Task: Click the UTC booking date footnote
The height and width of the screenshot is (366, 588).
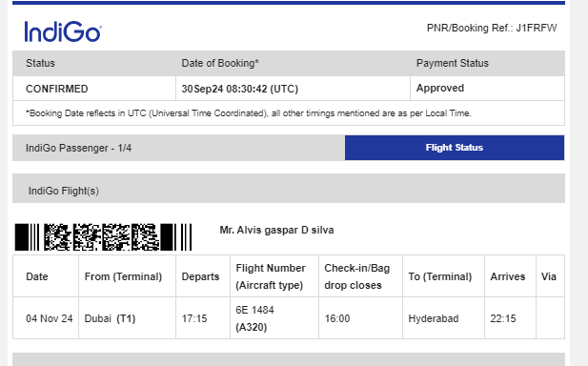Action: tap(249, 112)
